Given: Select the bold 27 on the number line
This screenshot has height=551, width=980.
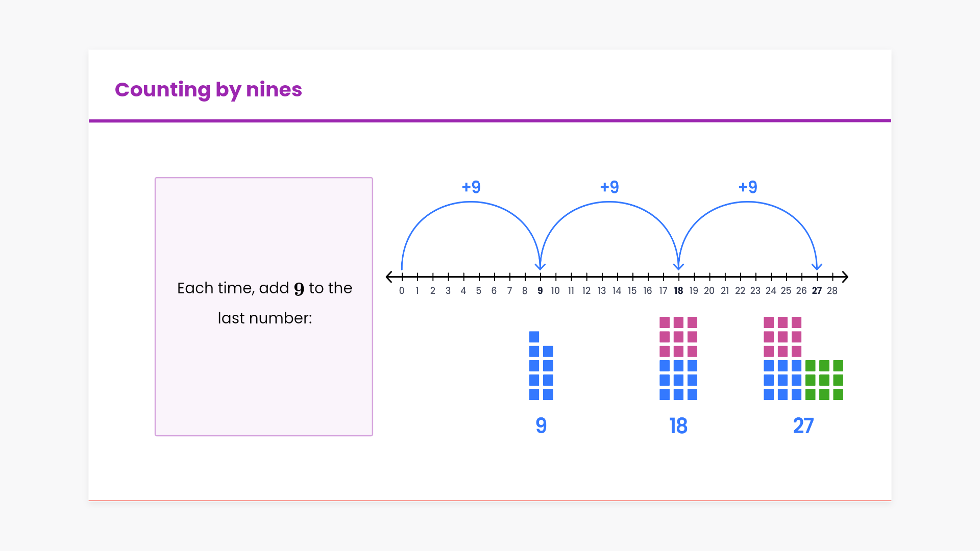Looking at the screenshot, I should pos(817,291).
